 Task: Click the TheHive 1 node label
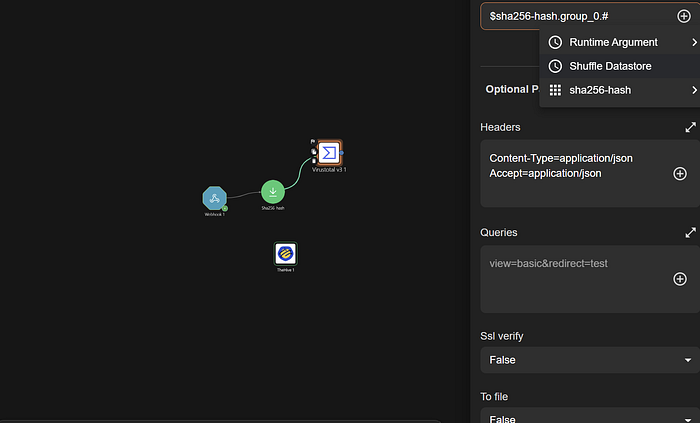pos(285,270)
